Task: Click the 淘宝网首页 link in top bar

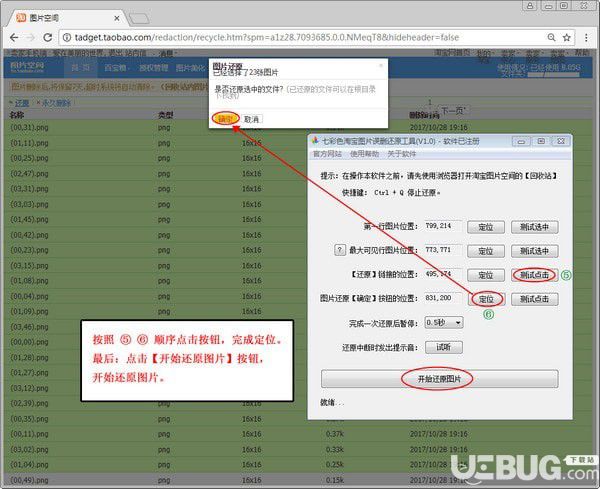Action: 452,52
